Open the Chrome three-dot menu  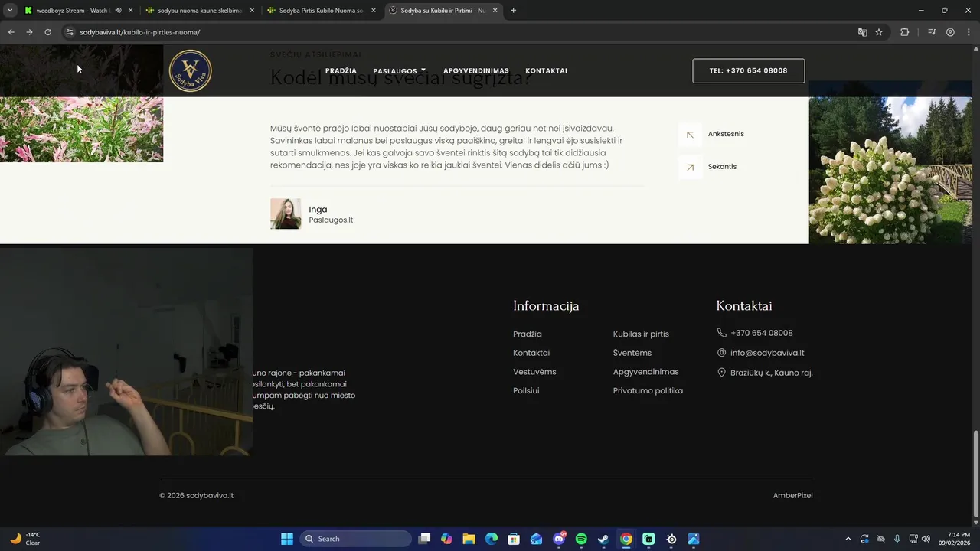[969, 32]
